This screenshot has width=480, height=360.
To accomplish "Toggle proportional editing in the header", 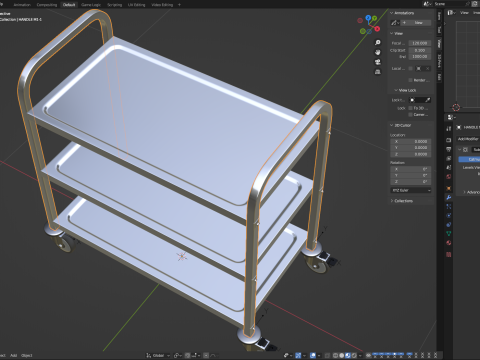I will point(206,355).
